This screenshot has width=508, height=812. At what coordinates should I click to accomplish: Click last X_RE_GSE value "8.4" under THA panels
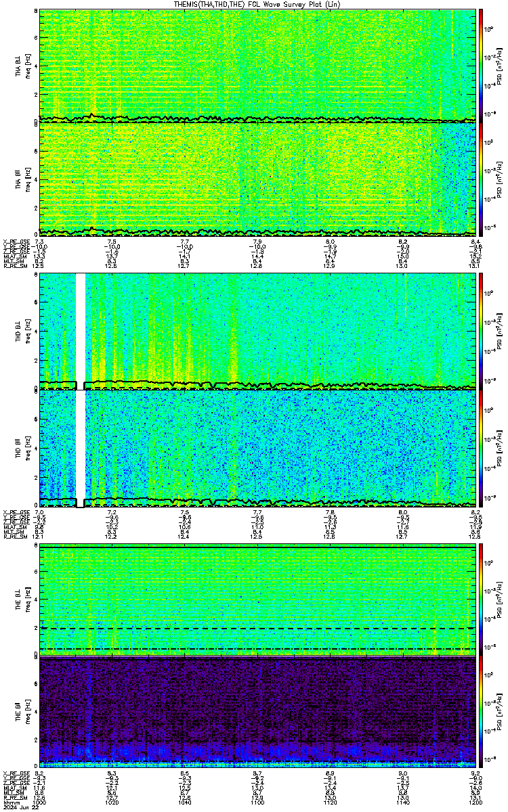pos(476,242)
